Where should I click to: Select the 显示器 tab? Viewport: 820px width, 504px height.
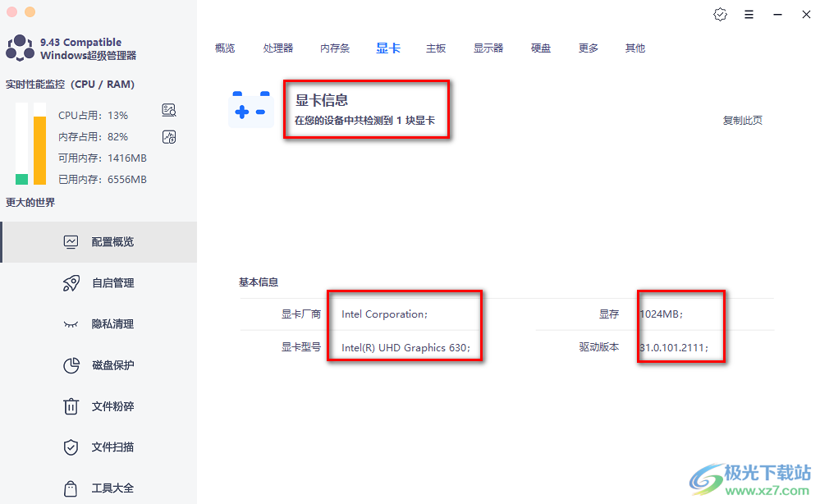(488, 48)
